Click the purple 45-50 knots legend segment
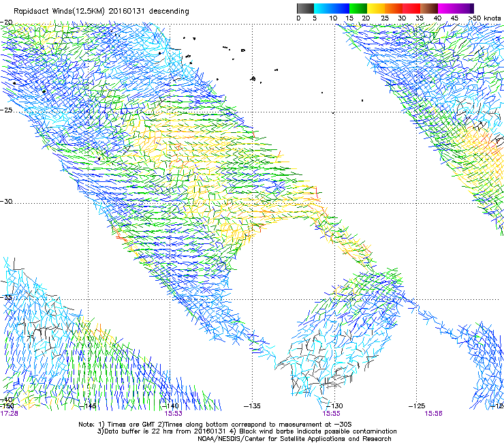The width and height of the screenshot is (504, 443). (x=464, y=8)
